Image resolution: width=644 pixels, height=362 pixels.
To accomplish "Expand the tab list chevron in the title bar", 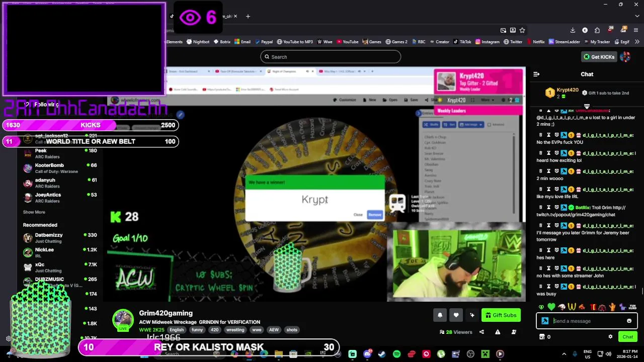I will [637, 16].
